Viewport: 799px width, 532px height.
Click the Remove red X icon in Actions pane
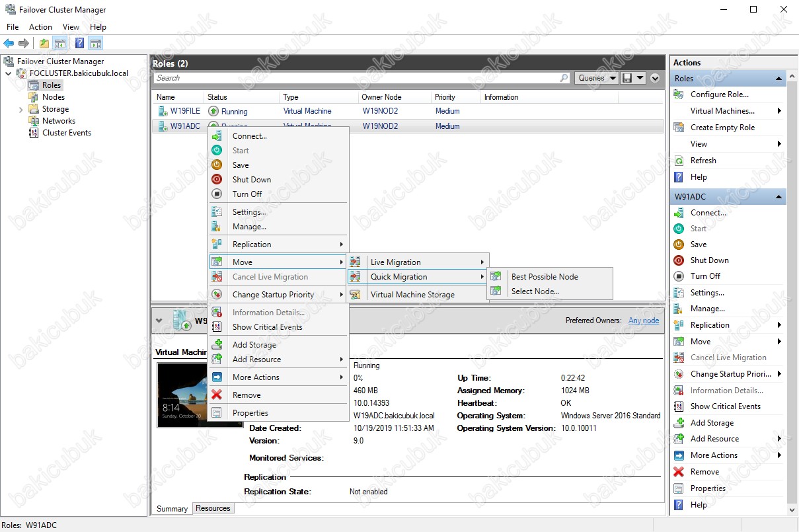(679, 472)
